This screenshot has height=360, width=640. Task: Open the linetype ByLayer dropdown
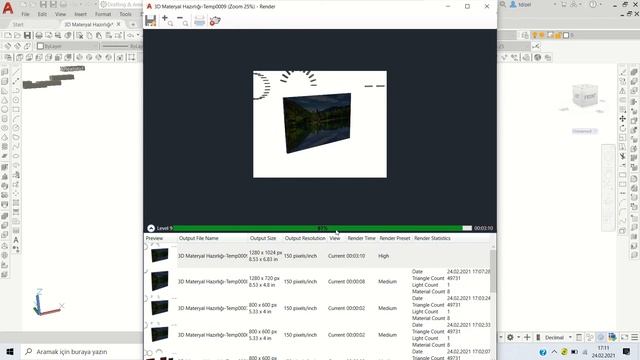[x=122, y=46]
